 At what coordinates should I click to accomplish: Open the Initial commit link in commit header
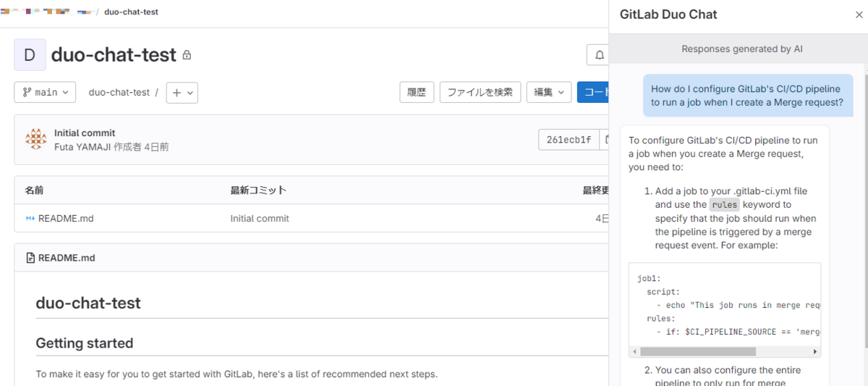point(85,133)
